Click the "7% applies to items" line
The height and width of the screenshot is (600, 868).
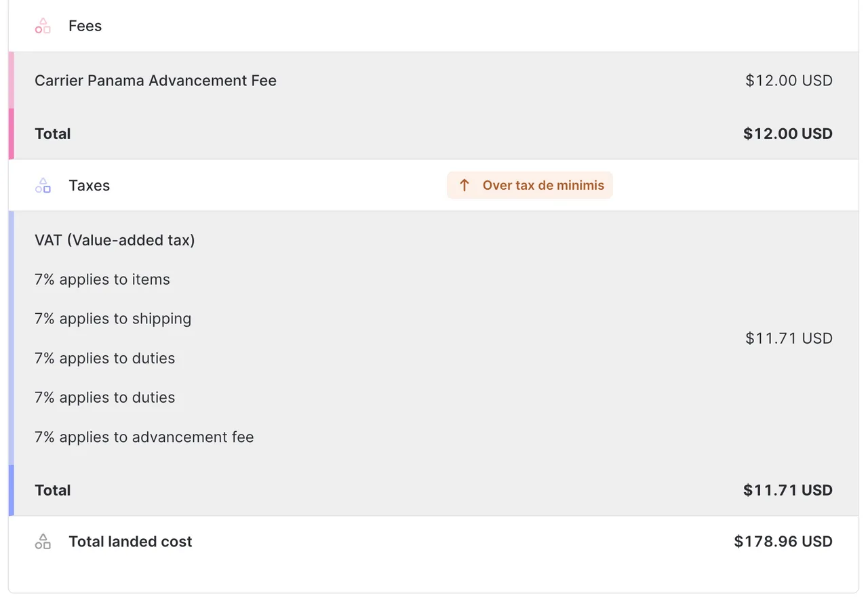[102, 279]
